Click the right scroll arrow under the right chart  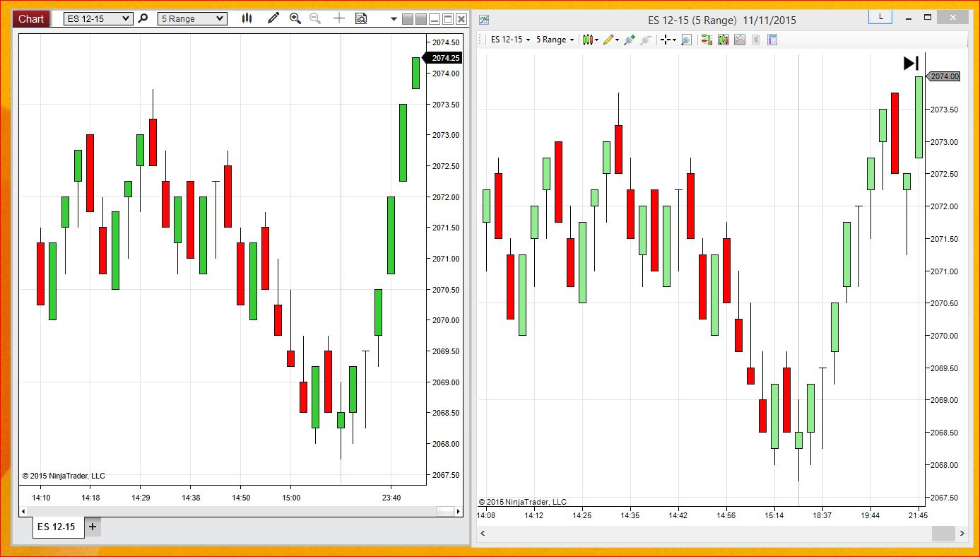coord(962,532)
